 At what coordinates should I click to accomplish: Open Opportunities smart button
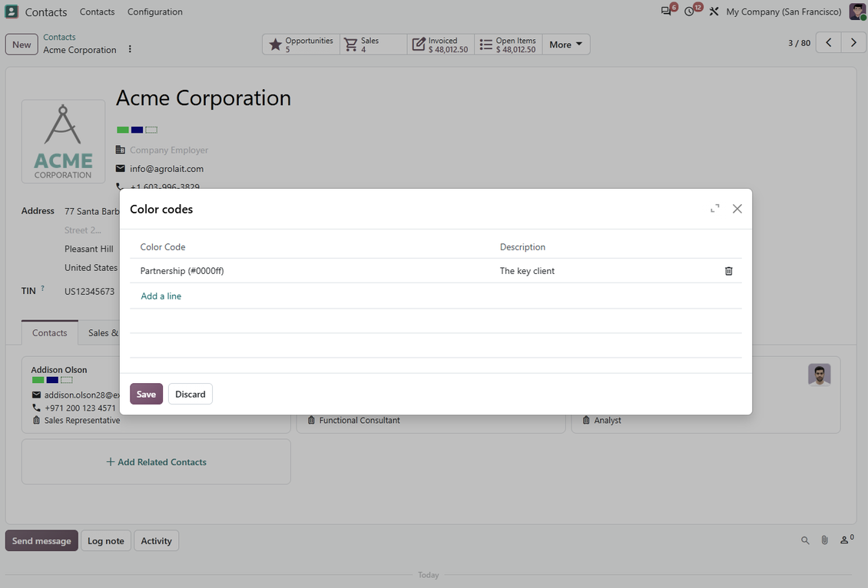click(301, 45)
